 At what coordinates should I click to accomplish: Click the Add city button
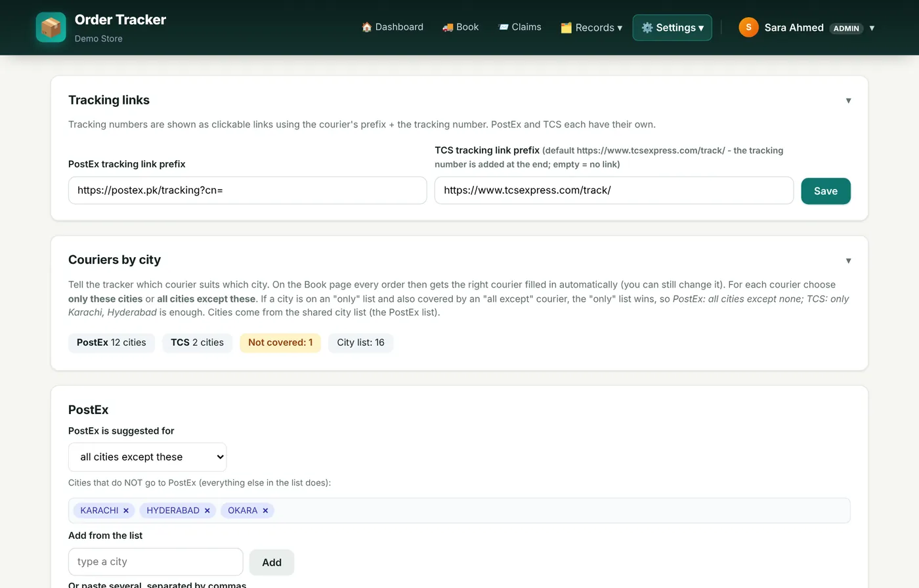click(x=272, y=562)
